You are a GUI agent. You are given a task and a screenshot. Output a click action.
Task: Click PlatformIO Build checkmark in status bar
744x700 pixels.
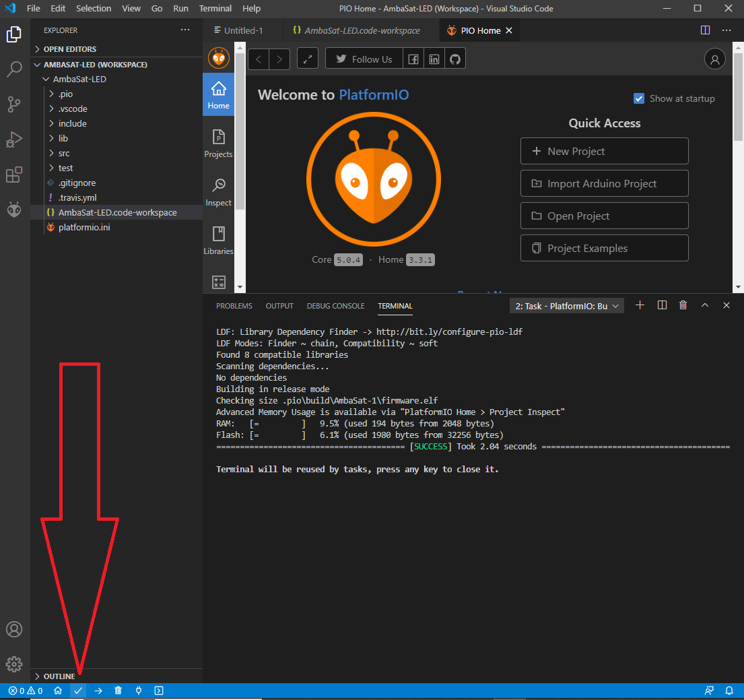(x=78, y=691)
